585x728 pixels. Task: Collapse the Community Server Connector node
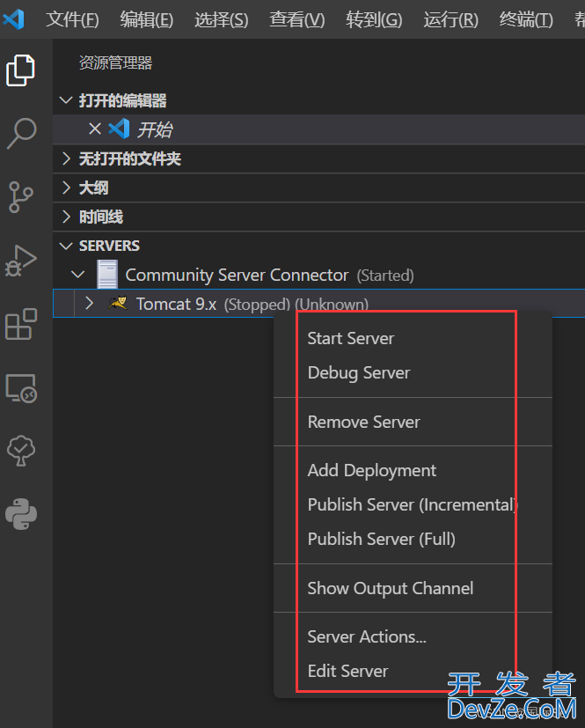click(x=78, y=275)
